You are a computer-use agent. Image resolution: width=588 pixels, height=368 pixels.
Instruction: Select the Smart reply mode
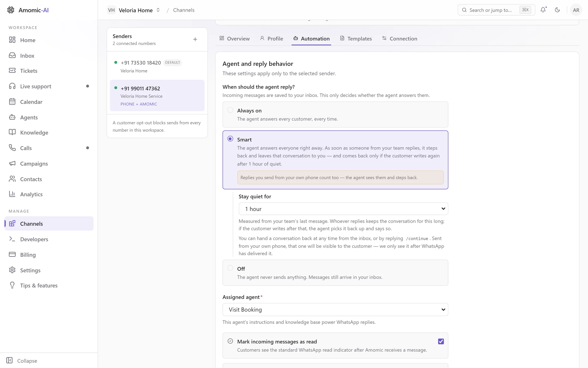click(x=335, y=160)
